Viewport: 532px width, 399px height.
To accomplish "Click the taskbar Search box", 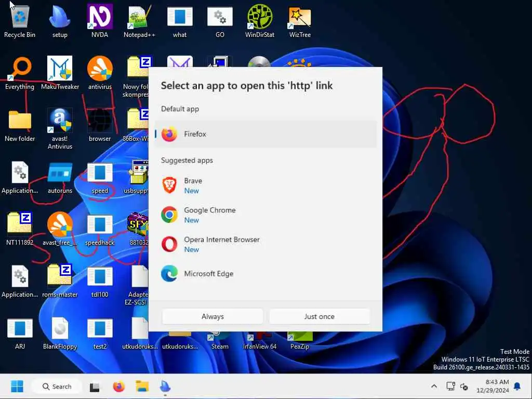I will point(57,387).
